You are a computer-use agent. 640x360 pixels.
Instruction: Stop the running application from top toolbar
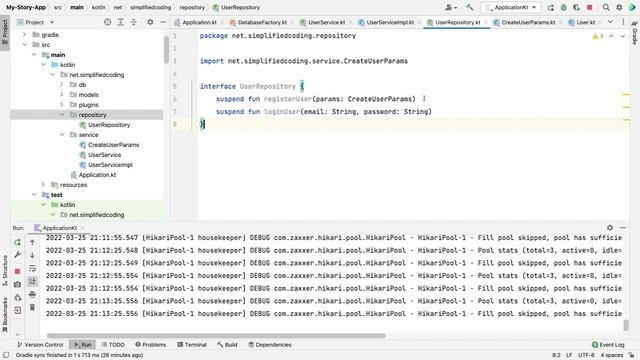click(589, 7)
